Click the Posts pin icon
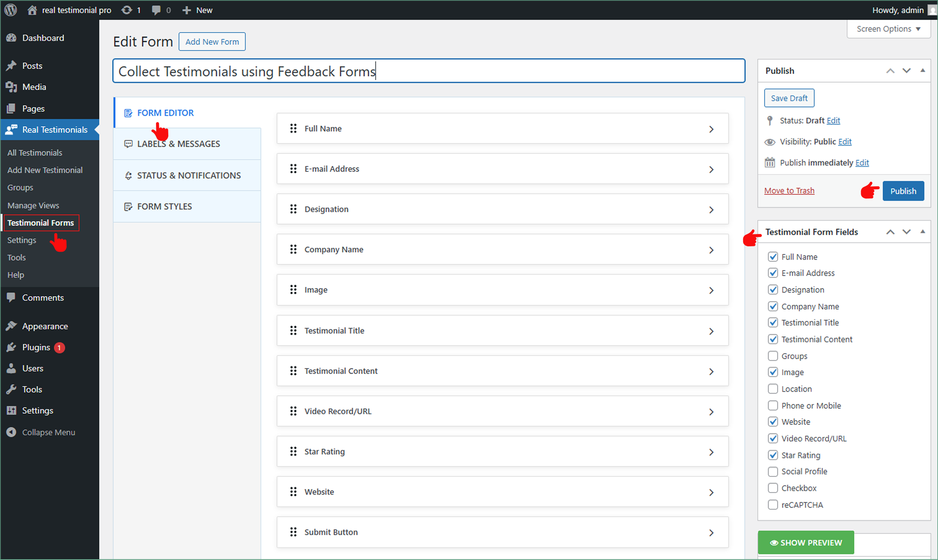This screenshot has width=938, height=560. [11, 66]
